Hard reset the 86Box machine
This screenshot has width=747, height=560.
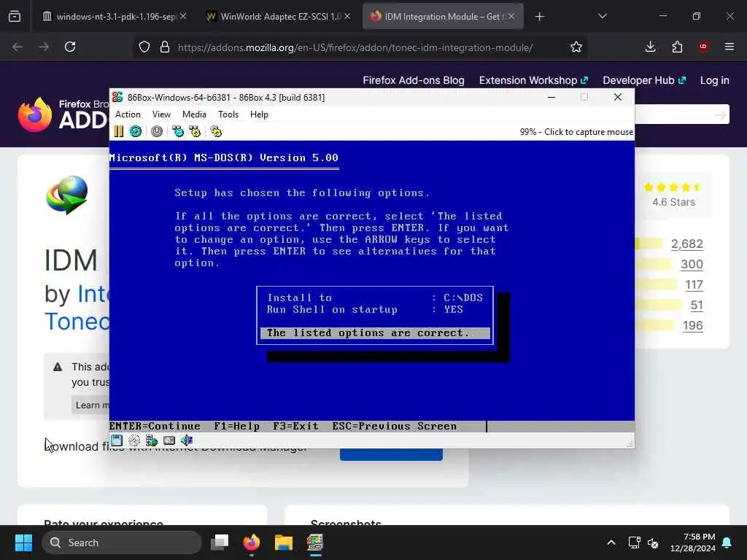click(136, 131)
